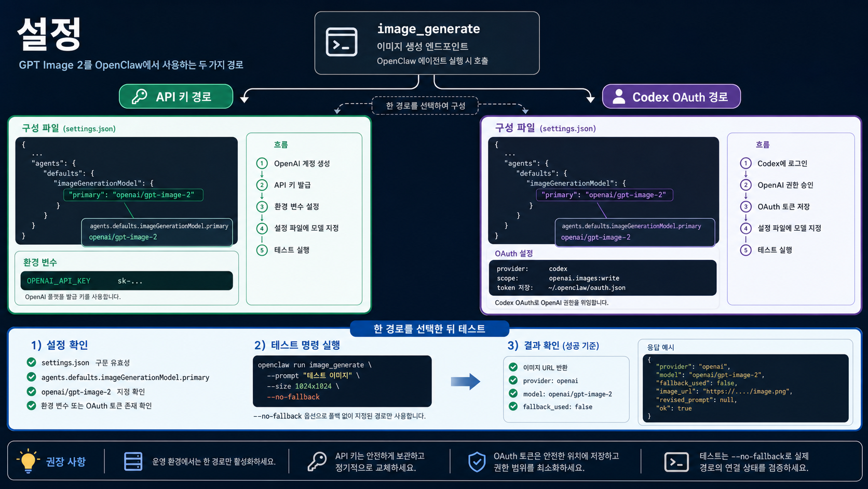Click step 3 circle OAuth 토큰 저장
The width and height of the screenshot is (868, 489).
[x=745, y=206]
